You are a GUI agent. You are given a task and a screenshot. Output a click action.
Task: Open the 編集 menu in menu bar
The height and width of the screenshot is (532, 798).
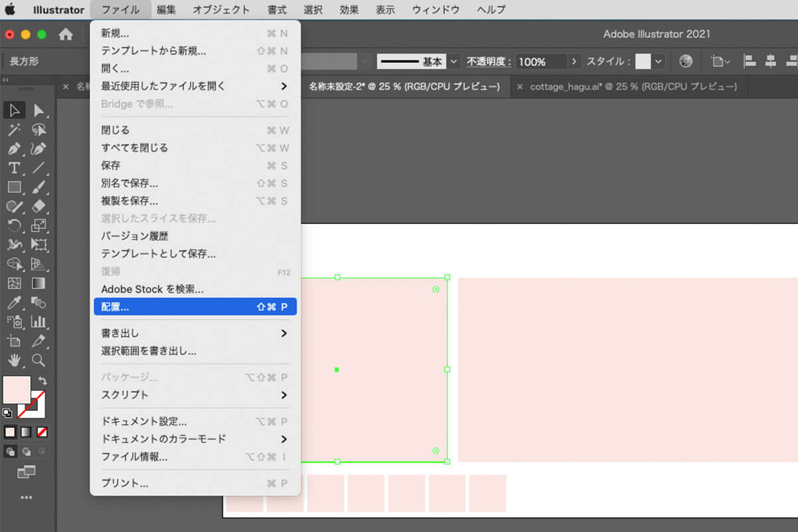tap(166, 10)
